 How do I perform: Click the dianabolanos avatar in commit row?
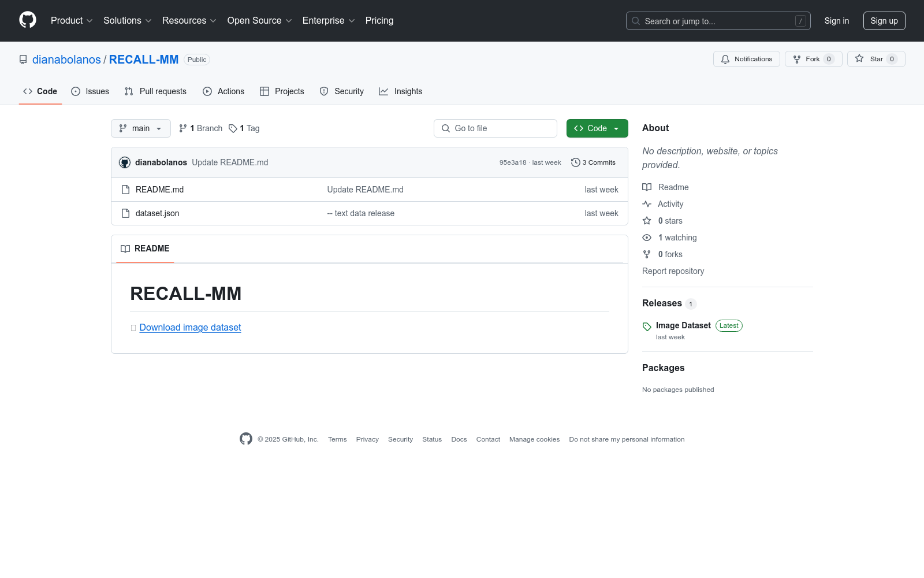pos(125,162)
